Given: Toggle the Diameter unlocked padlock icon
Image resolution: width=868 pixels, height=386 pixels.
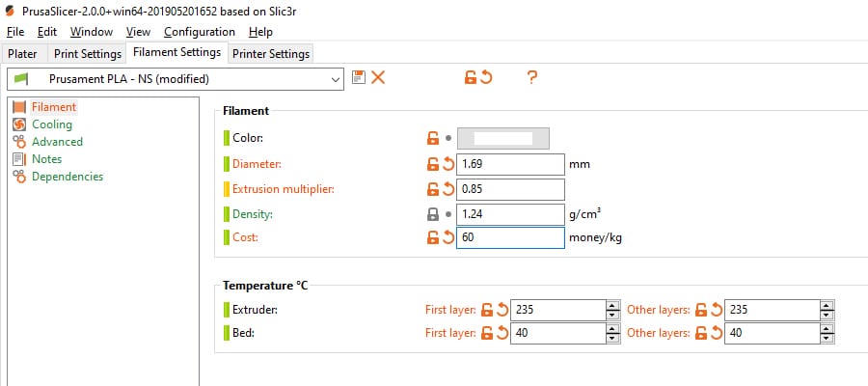Looking at the screenshot, I should [x=432, y=164].
